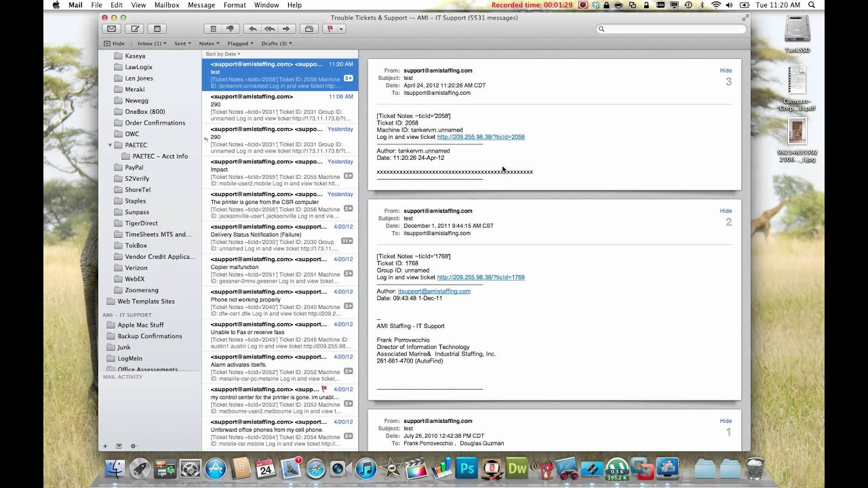Open the Window menu

pos(267,5)
